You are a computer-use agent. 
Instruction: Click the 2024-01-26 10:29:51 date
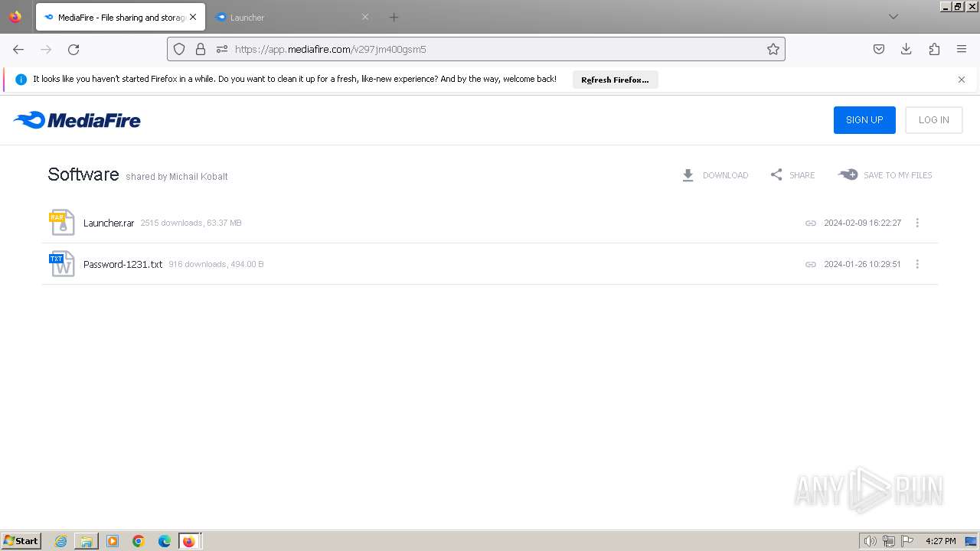click(x=862, y=265)
